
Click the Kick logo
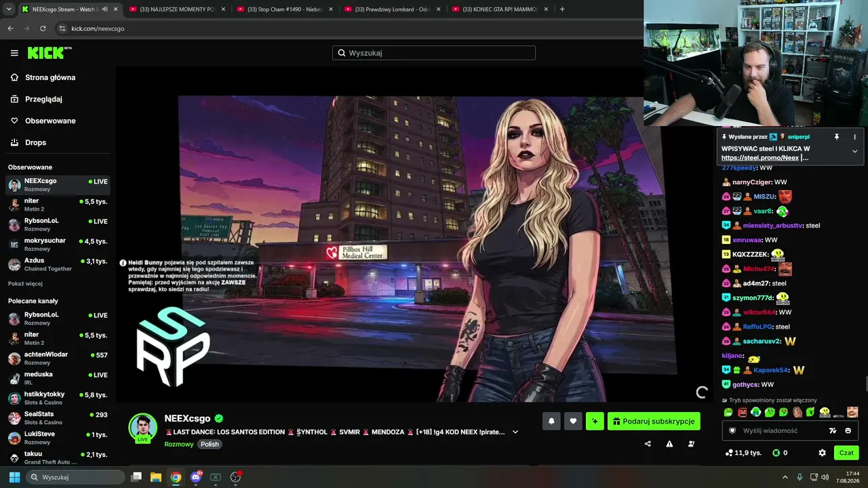tap(49, 53)
